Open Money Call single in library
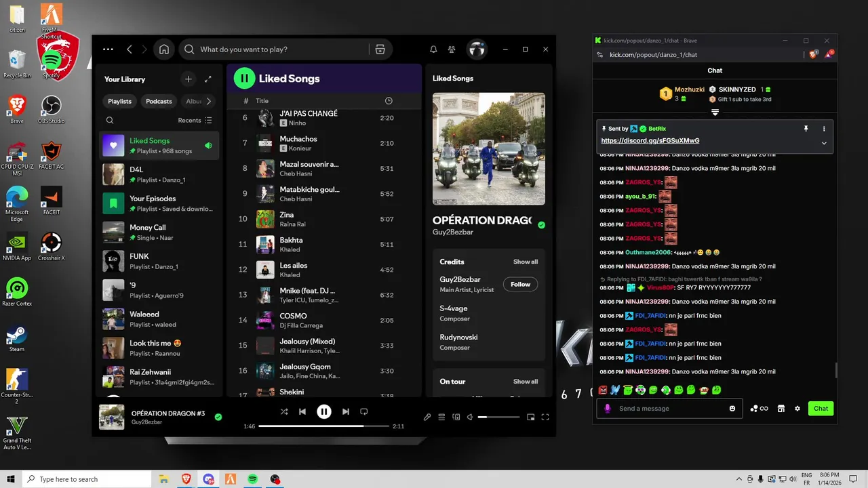This screenshot has height=488, width=868. point(159,232)
